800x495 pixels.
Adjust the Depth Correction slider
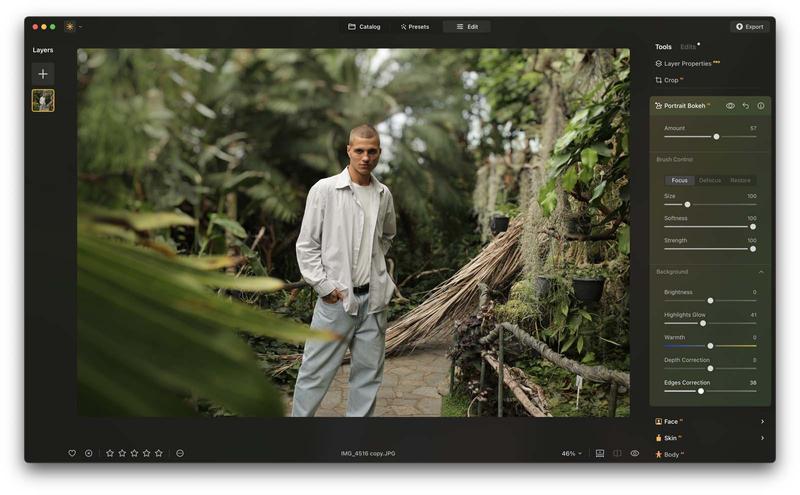pyautogui.click(x=710, y=368)
